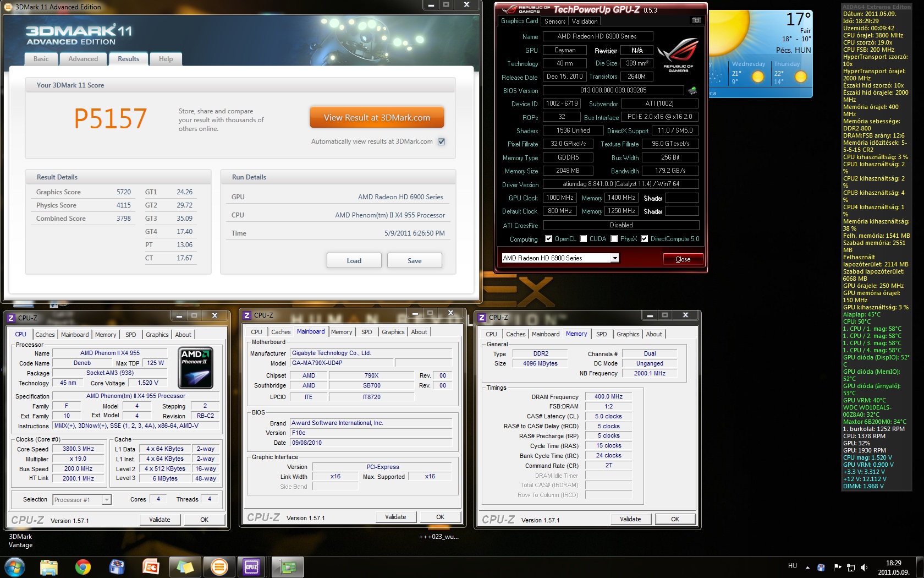Click the orange striped round taskbar icon

point(219,567)
